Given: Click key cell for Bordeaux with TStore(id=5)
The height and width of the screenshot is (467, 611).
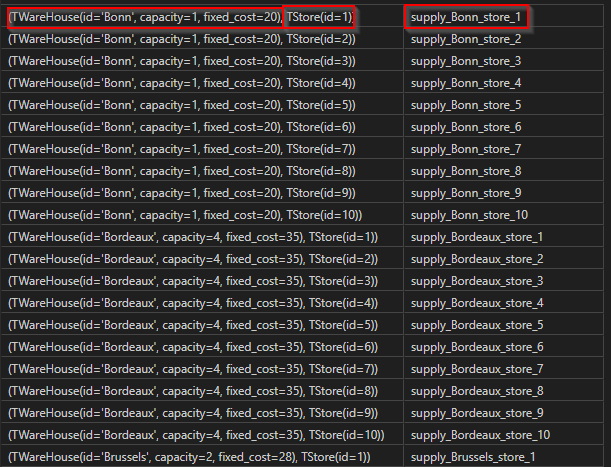Looking at the screenshot, I should (x=202, y=325).
